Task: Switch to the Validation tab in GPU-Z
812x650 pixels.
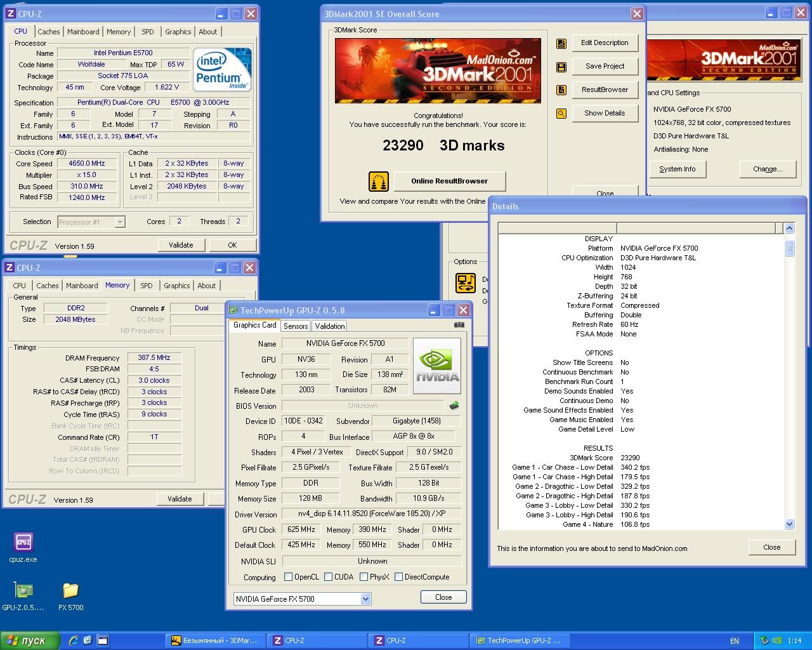Action: coord(330,326)
